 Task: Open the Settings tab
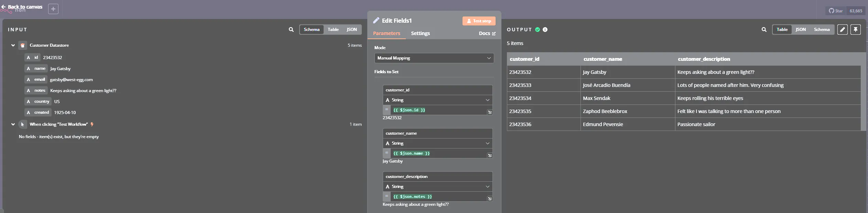[x=420, y=33]
